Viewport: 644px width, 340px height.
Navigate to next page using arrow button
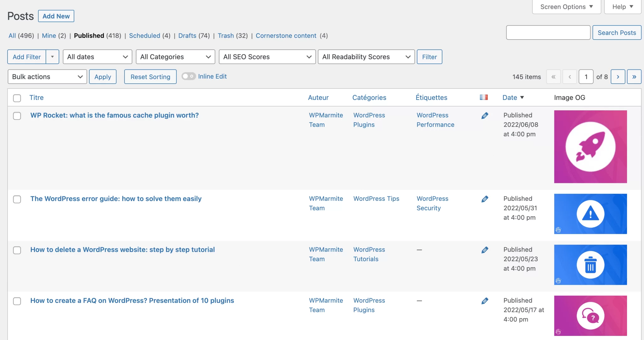click(x=618, y=77)
